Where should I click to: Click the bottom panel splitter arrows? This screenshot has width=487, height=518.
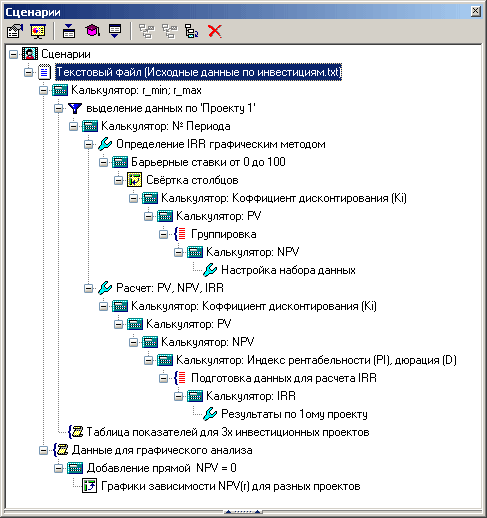(x=243, y=512)
